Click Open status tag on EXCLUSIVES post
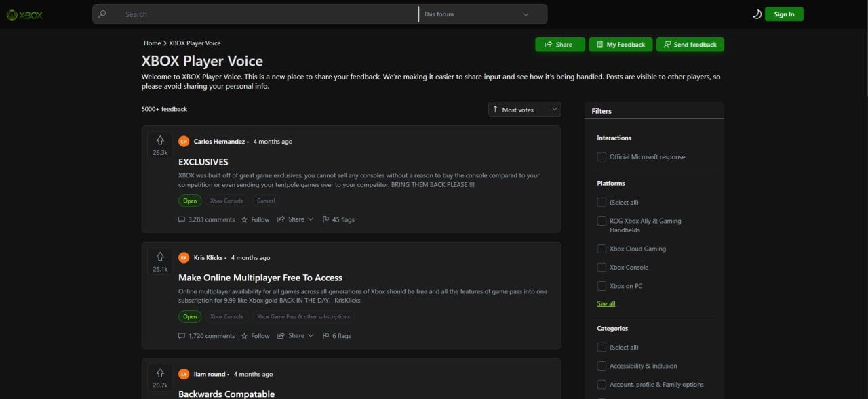 click(x=190, y=201)
